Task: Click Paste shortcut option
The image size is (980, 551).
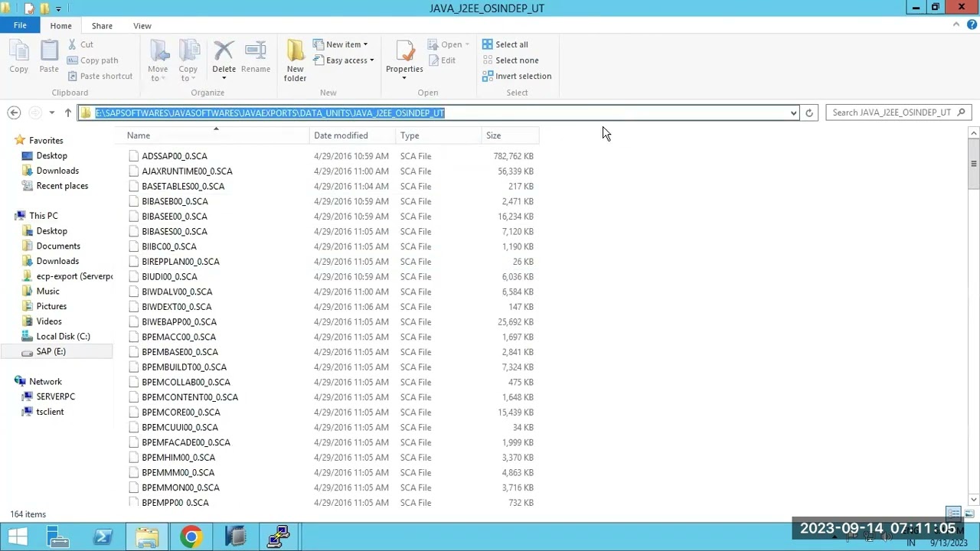Action: (x=100, y=76)
